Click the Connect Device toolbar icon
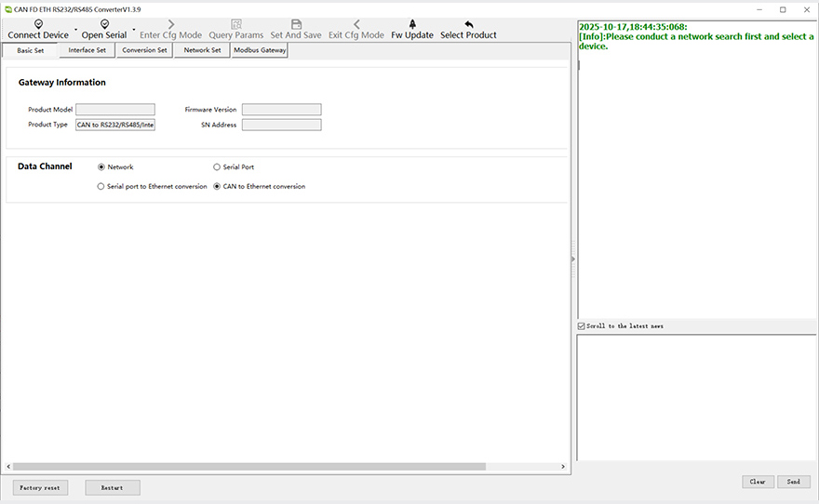 (38, 24)
